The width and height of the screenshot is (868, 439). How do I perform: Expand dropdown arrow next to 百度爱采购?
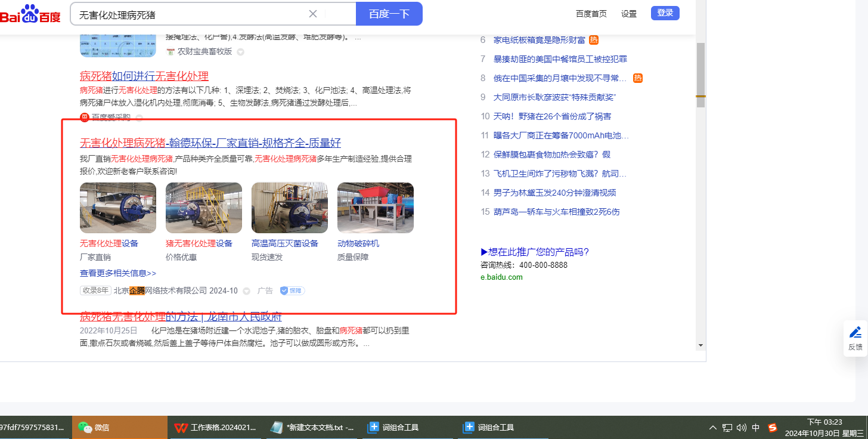click(139, 118)
